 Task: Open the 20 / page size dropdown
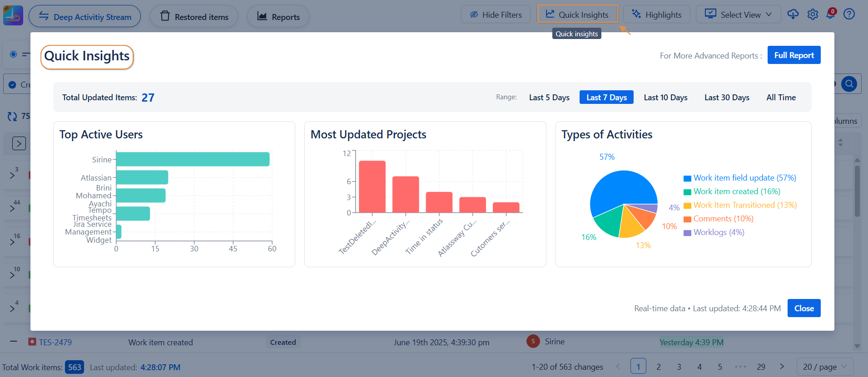825,367
